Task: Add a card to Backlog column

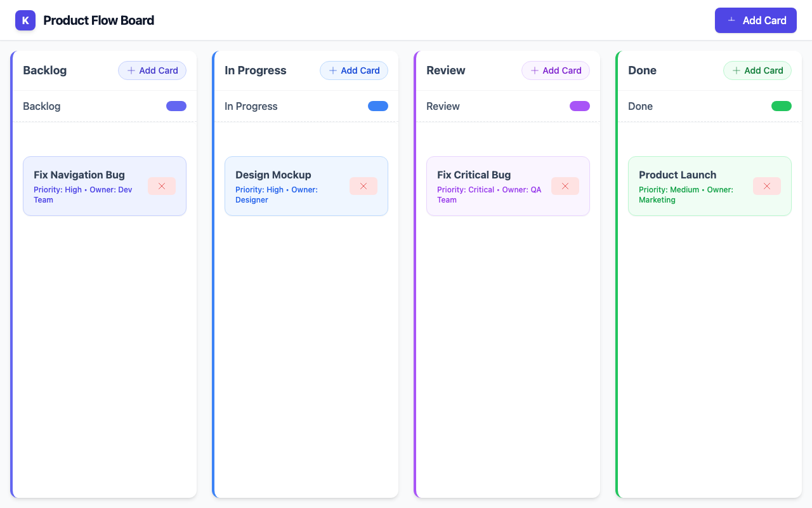Action: coord(152,70)
